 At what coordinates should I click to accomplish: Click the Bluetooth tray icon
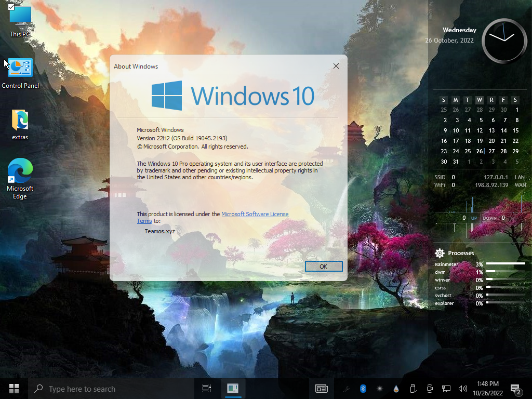click(363, 389)
